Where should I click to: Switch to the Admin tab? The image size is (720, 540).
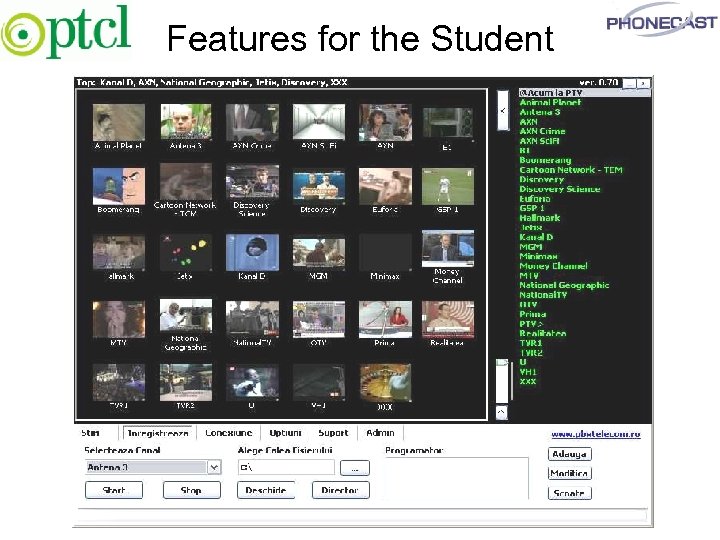[x=380, y=433]
